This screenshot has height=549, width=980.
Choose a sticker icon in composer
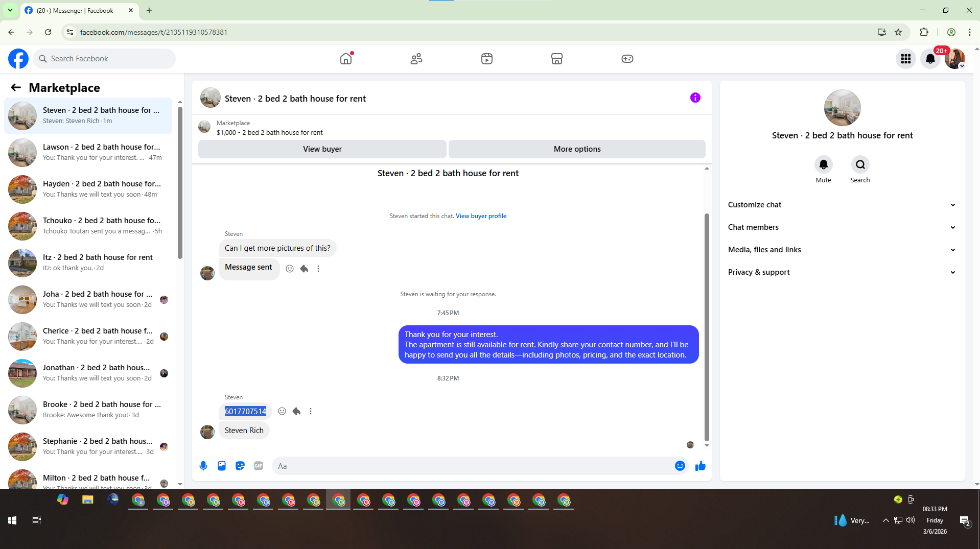point(240,466)
